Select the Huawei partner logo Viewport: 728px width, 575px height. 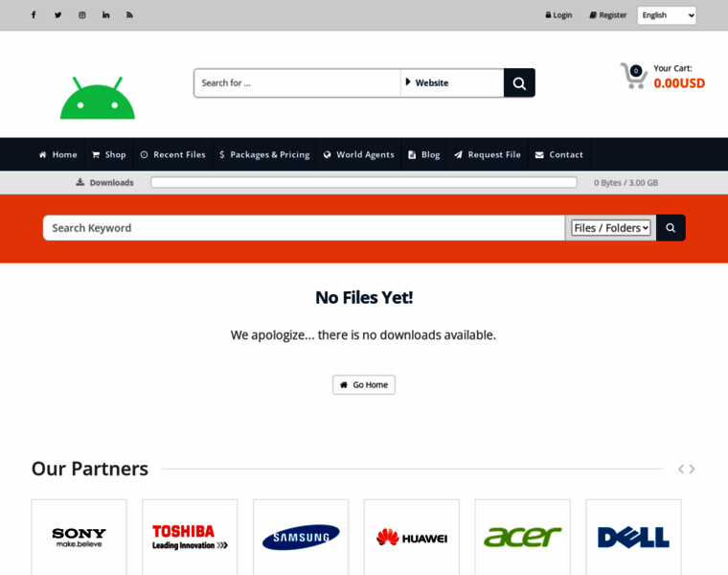pyautogui.click(x=412, y=538)
